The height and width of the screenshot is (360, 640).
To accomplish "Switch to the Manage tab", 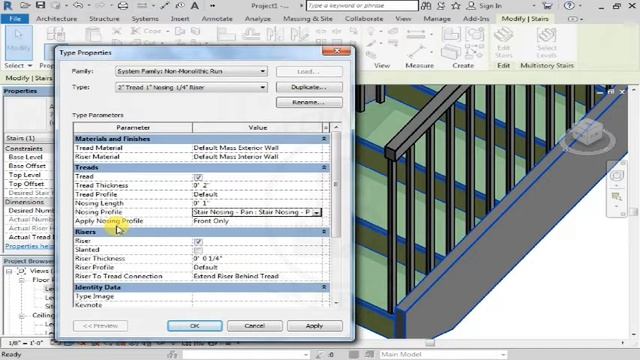I will click(437, 19).
